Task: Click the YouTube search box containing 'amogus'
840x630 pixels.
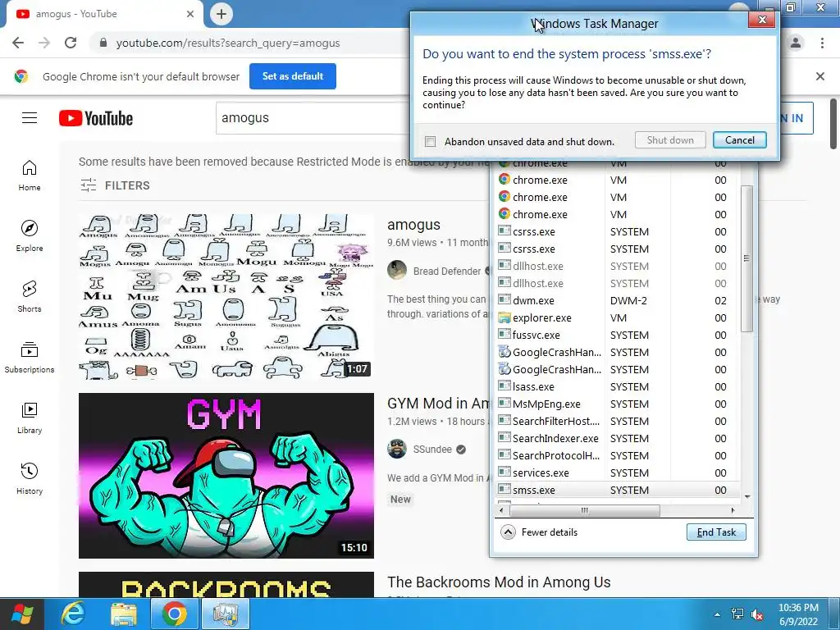Action: click(x=313, y=118)
